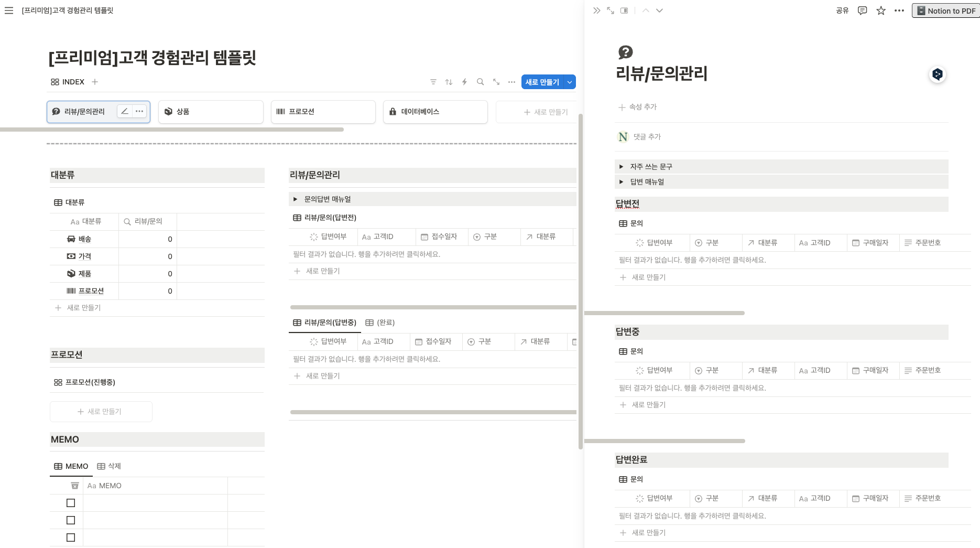
Task: Add a new row under 대분류 table
Action: pyautogui.click(x=157, y=308)
